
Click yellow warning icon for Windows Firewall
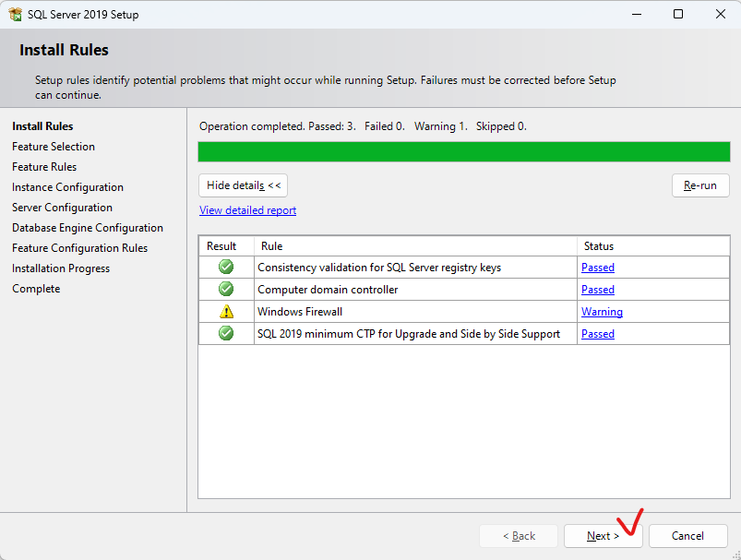pyautogui.click(x=226, y=312)
